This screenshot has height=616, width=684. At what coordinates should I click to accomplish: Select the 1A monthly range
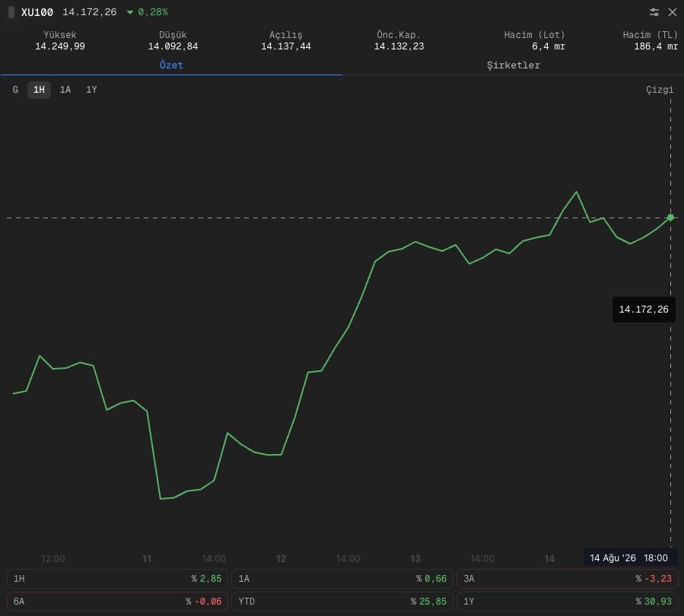(65, 90)
